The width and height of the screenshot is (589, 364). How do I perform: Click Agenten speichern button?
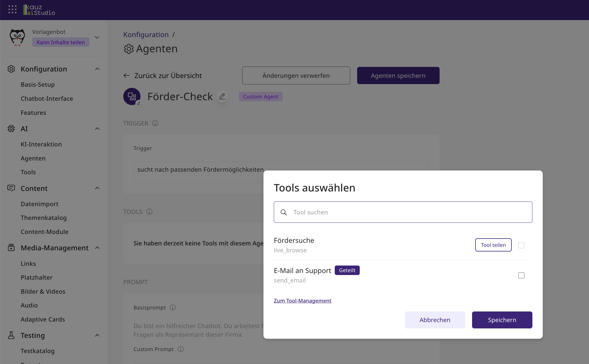(398, 76)
